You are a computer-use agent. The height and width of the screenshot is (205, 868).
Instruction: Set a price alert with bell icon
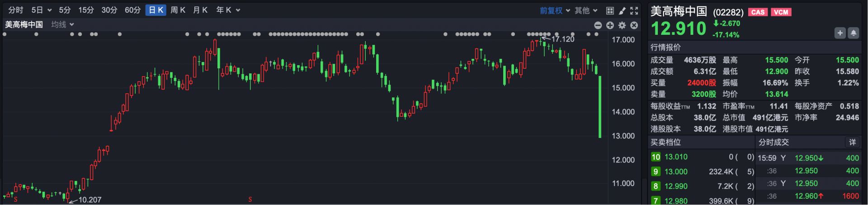coord(854,33)
